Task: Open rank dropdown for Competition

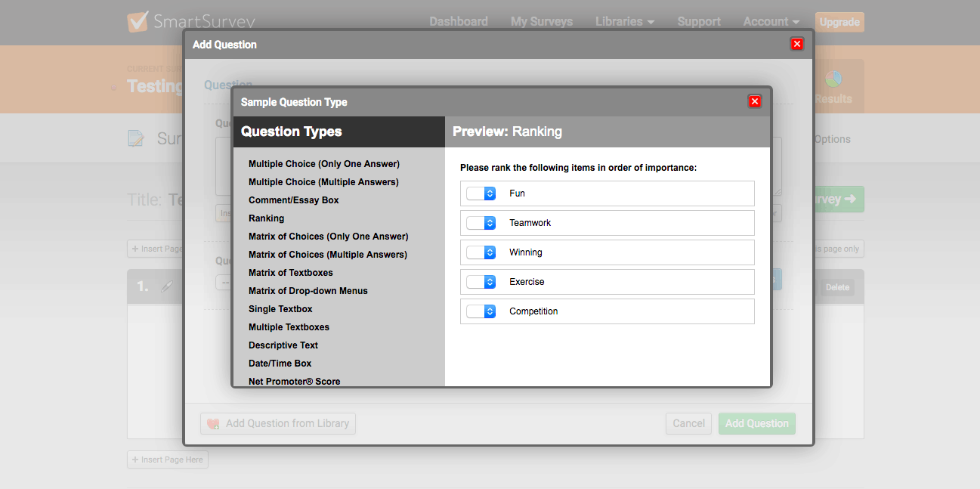Action: [x=481, y=311]
